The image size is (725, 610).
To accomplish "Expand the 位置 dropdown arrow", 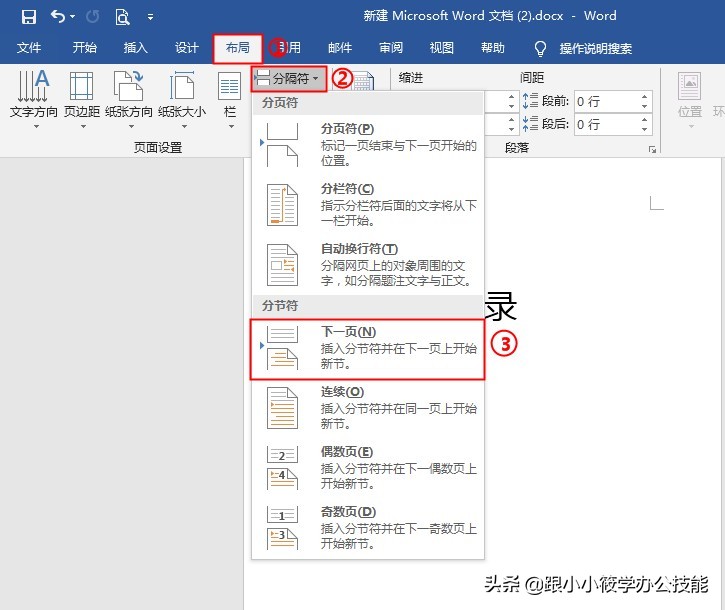I will [x=691, y=126].
